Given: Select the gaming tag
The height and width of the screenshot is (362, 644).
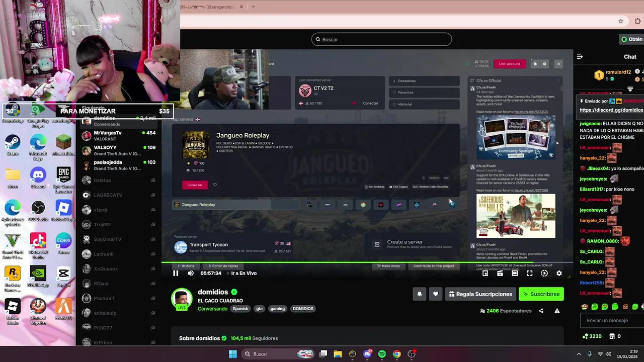Looking at the screenshot, I should tap(278, 309).
